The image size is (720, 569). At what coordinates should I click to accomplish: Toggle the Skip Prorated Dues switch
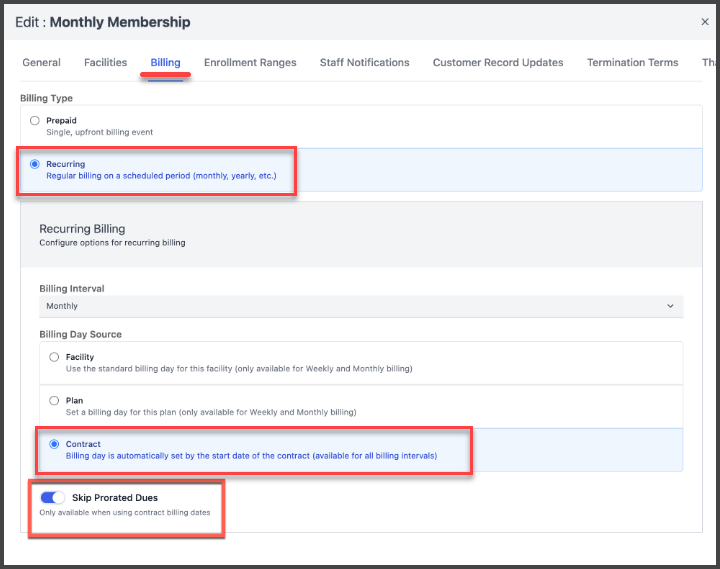coord(52,497)
